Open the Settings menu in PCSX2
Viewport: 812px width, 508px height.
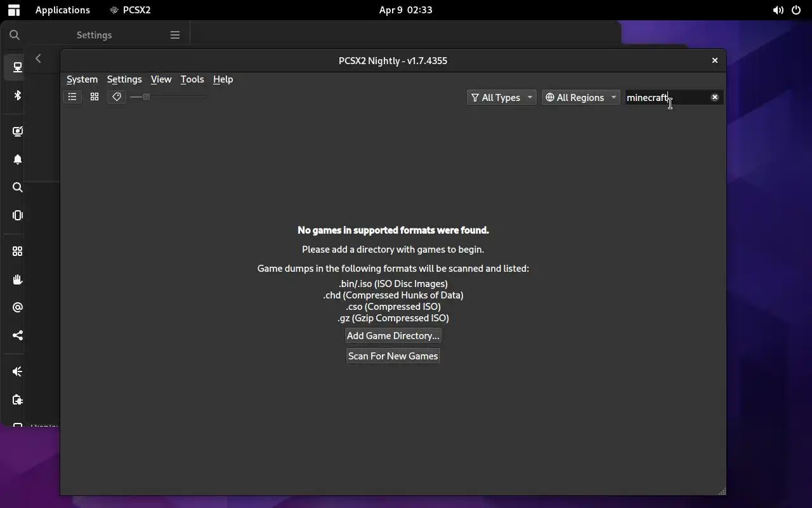(x=124, y=79)
